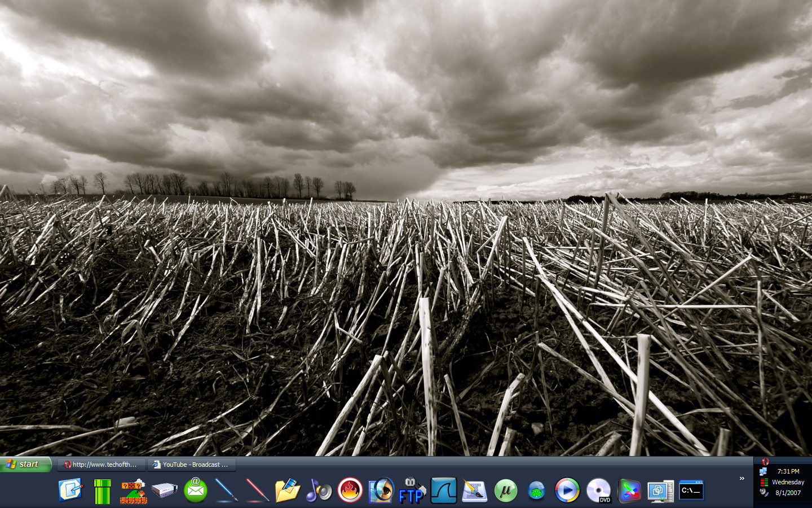The height and width of the screenshot is (508, 812).
Task: Open the keyboard and paintbrush icon
Action: pos(474,491)
